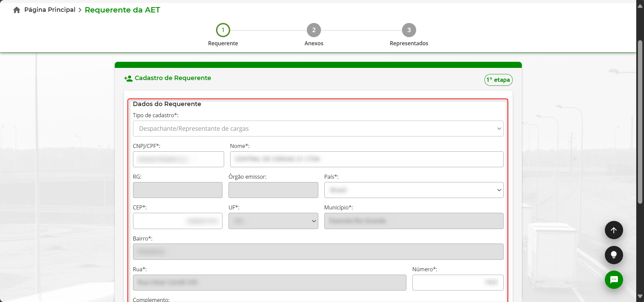Focus the Número input field
Screen dimensions: 644x302
(x=457, y=282)
